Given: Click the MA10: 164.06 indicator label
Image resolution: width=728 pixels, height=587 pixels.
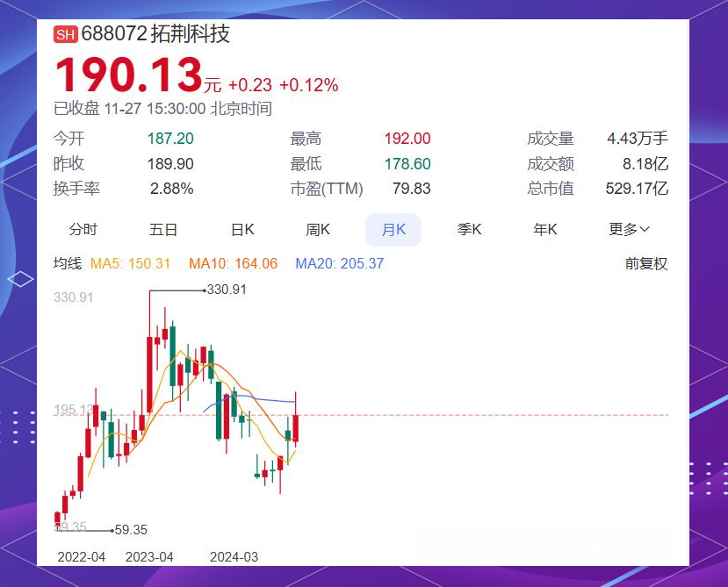Looking at the screenshot, I should 233,263.
